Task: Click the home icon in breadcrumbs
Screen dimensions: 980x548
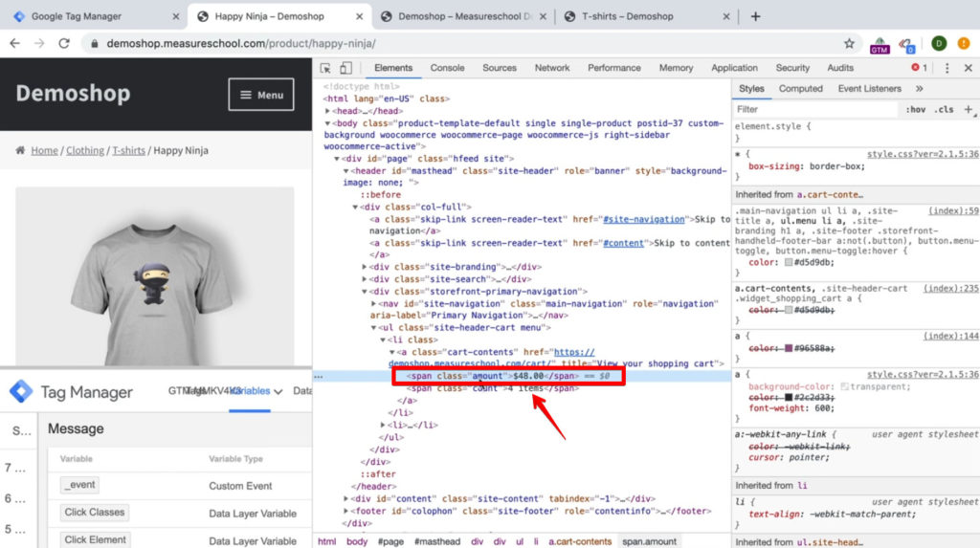Action: 21,150
